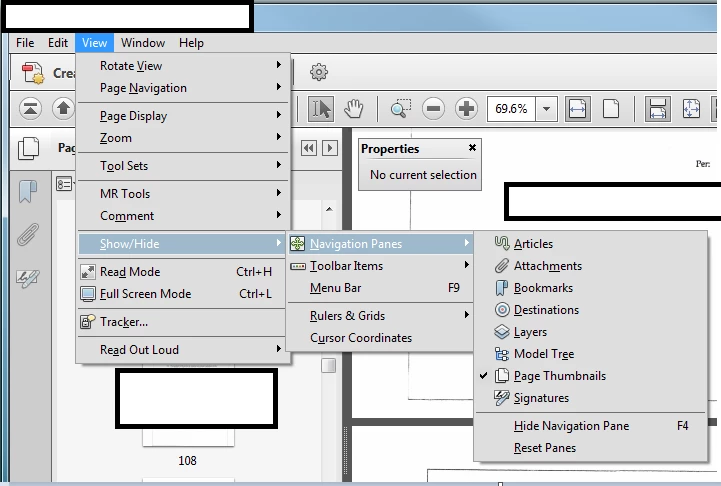Expand the Page Navigation submenu
This screenshot has height=486, width=721.
point(183,88)
